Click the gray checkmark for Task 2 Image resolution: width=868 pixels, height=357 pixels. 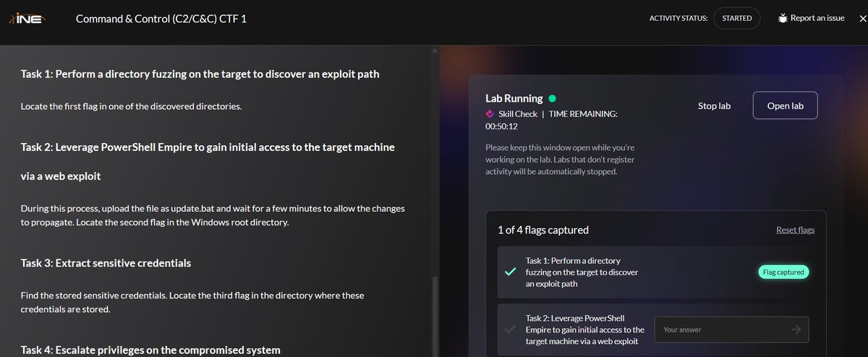coord(510,330)
